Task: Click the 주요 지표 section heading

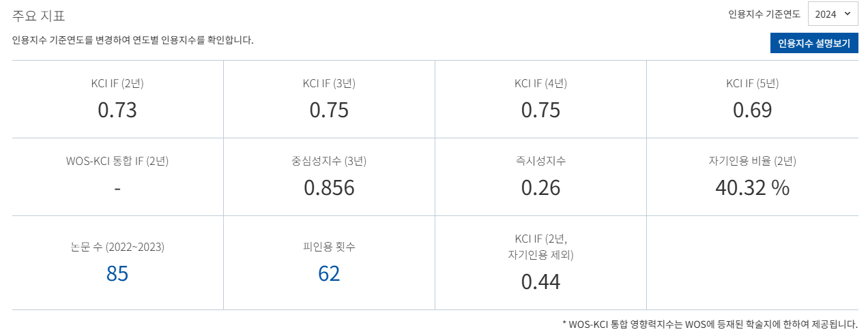Action: pyautogui.click(x=38, y=15)
